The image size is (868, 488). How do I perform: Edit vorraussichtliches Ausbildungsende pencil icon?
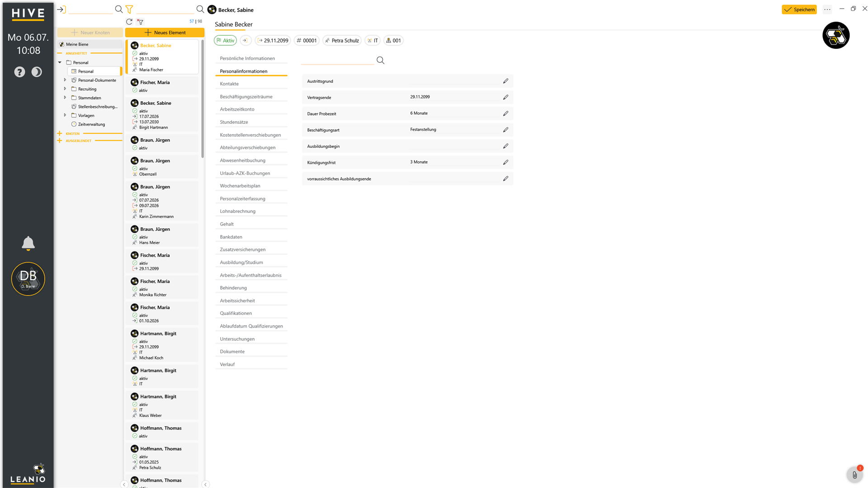505,178
